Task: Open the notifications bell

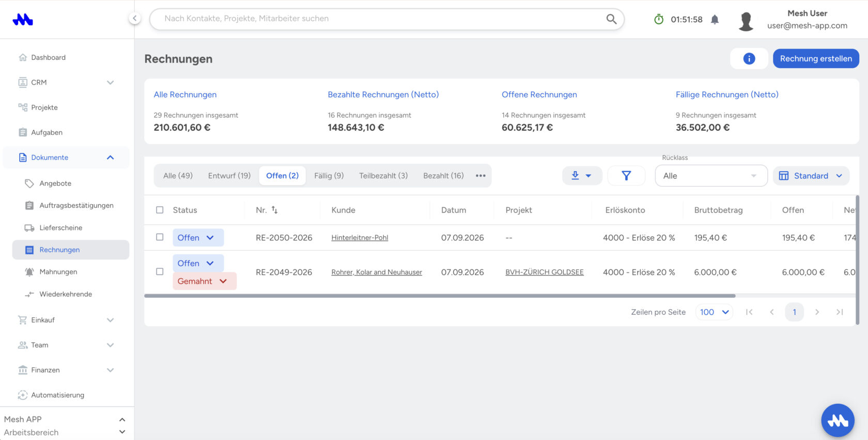Action: (x=715, y=20)
